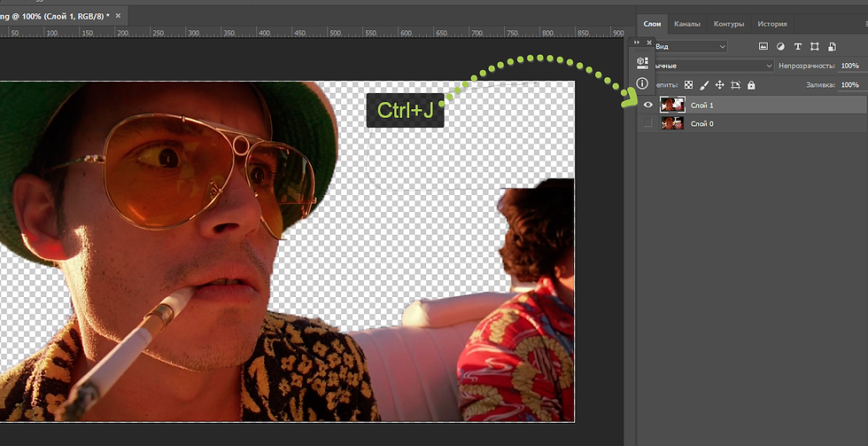
Task: Switch to the История tab
Action: 772,24
